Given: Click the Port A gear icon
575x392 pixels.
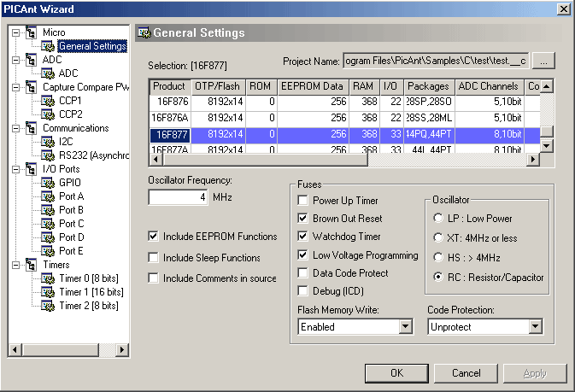Looking at the screenshot, I should (48, 196).
